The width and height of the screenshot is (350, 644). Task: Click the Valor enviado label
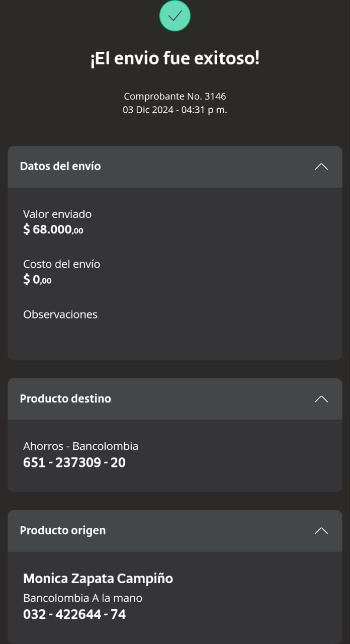pos(57,214)
